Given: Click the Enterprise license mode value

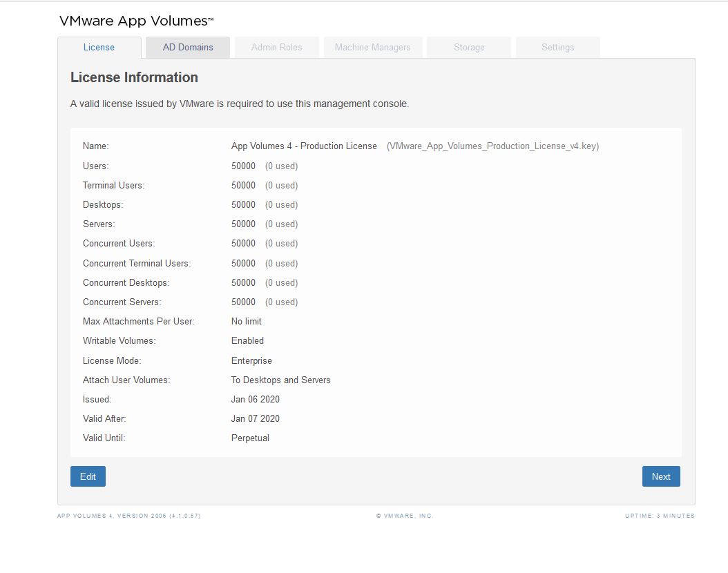Looking at the screenshot, I should click(251, 361).
